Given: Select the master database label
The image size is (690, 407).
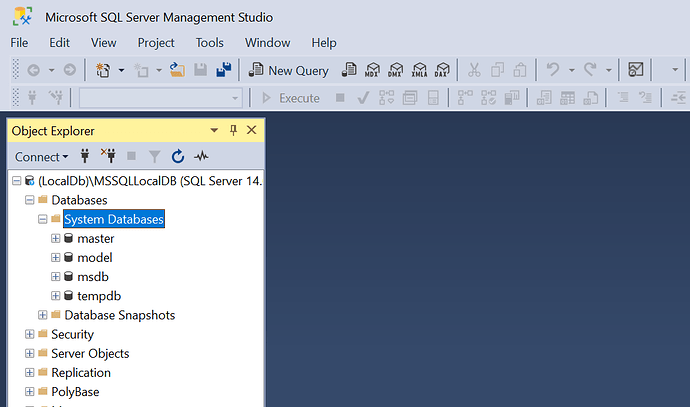Looking at the screenshot, I should [95, 238].
